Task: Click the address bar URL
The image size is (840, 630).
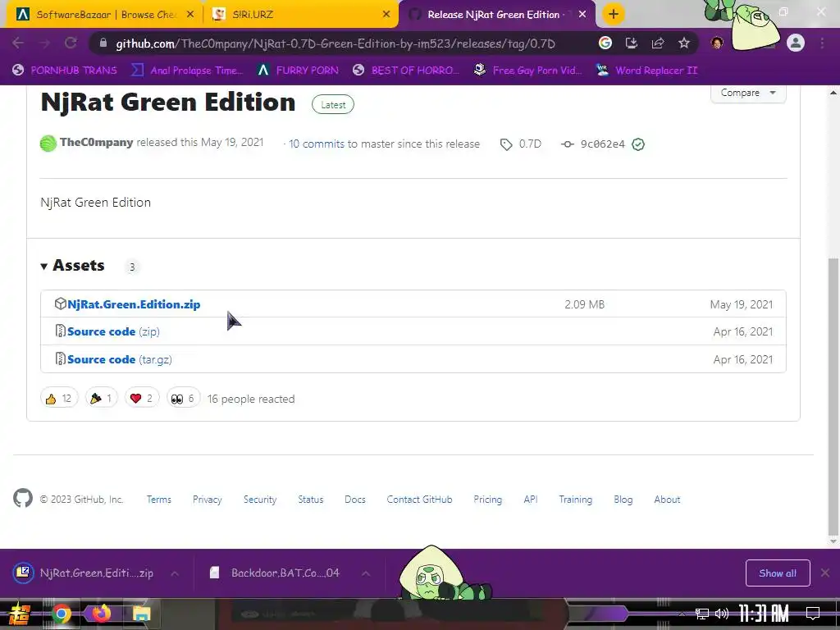Action: [x=336, y=44]
